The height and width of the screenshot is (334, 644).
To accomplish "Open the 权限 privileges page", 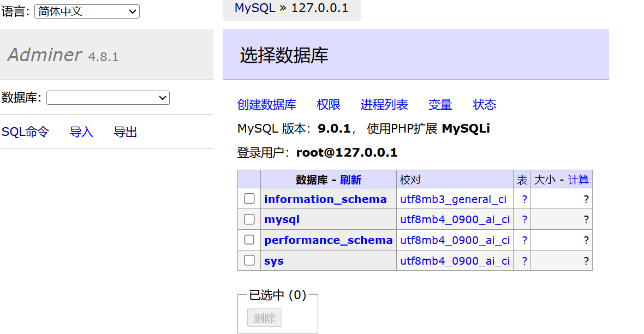I will (329, 105).
